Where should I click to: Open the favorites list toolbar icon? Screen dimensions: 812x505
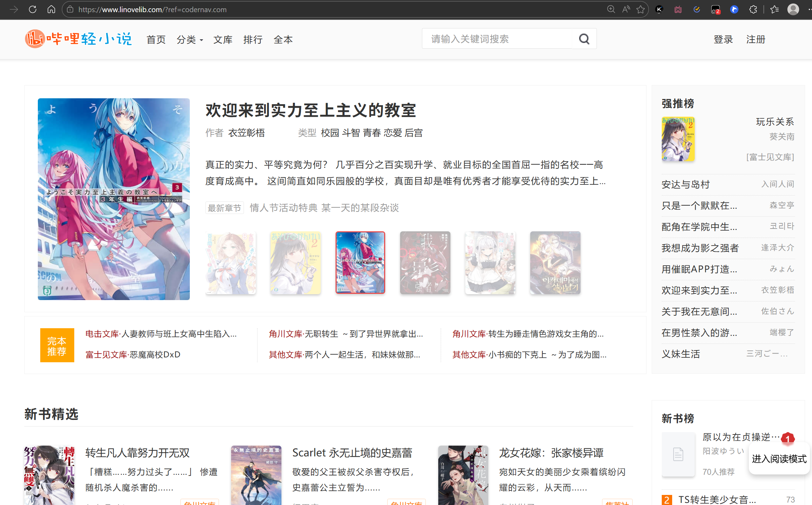click(775, 9)
